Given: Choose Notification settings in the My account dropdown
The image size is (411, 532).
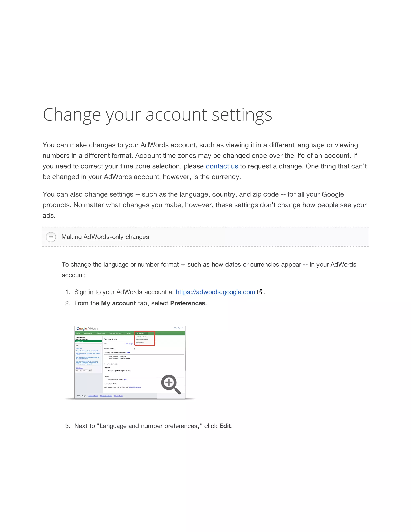Looking at the screenshot, I should click(x=142, y=339).
